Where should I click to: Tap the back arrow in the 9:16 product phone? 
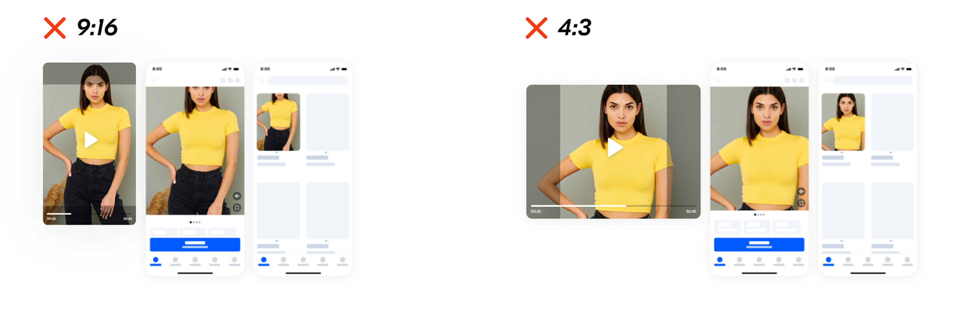(x=155, y=80)
